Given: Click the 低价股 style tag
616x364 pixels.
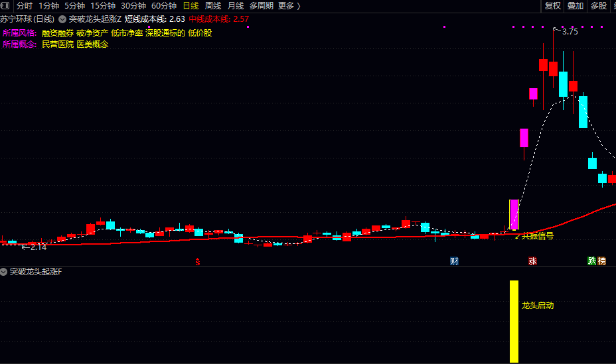Looking at the screenshot, I should click(x=200, y=33).
